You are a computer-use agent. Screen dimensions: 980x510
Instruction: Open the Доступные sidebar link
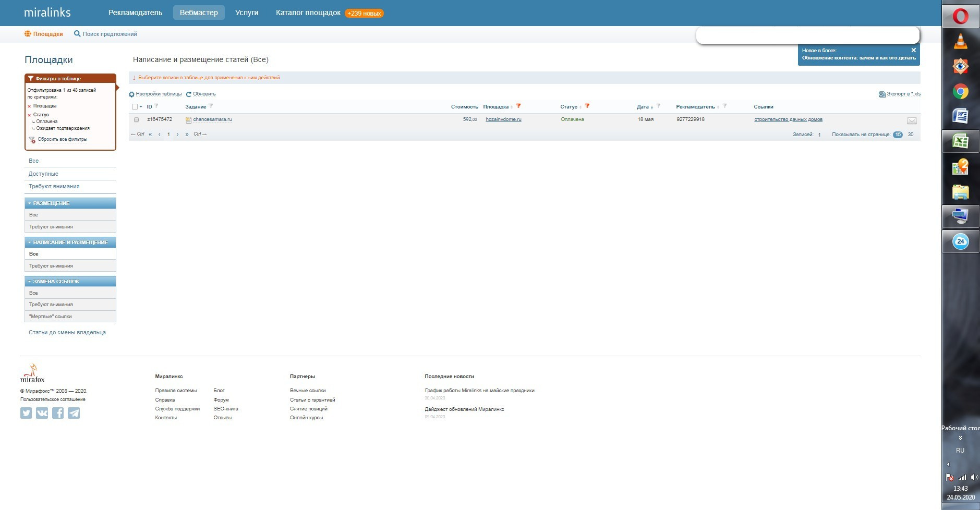click(x=43, y=174)
